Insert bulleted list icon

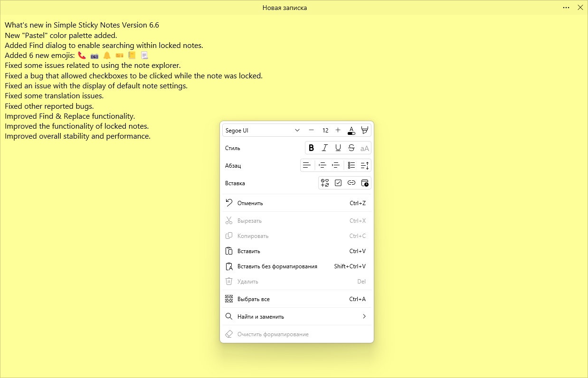351,165
